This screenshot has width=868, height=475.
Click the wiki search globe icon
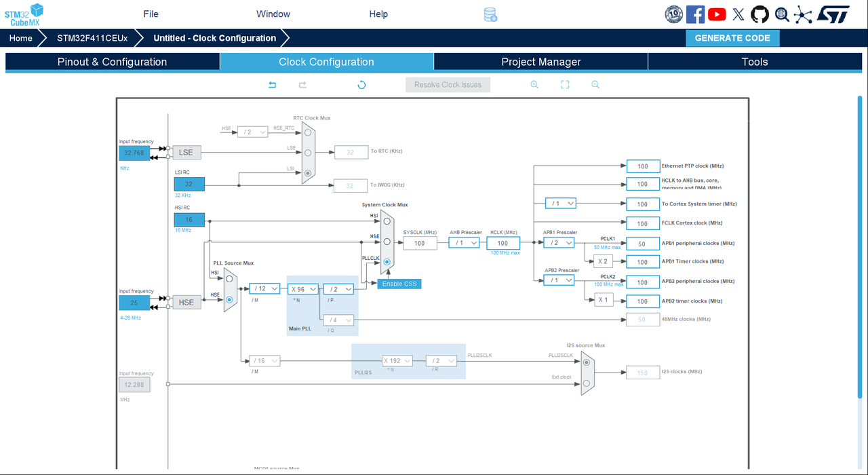[782, 14]
